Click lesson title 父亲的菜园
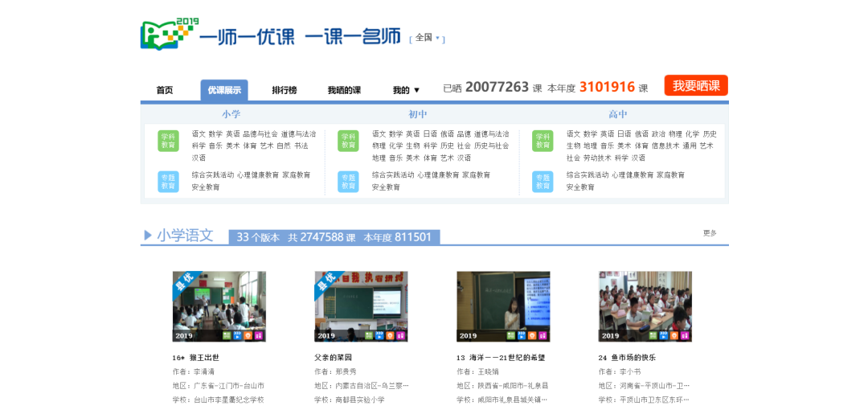This screenshot has width=868, height=410. click(x=334, y=358)
